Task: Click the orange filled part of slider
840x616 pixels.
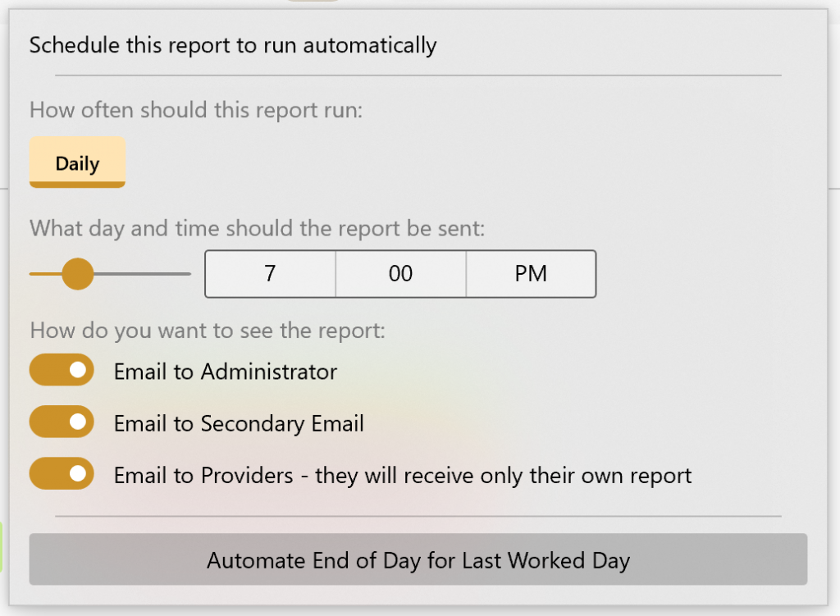Action: (x=44, y=274)
